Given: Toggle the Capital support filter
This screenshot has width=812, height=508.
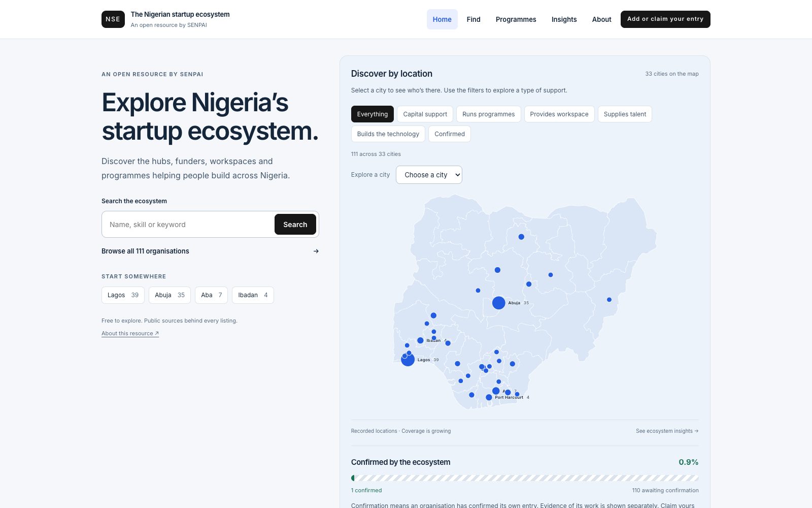Looking at the screenshot, I should pos(425,114).
